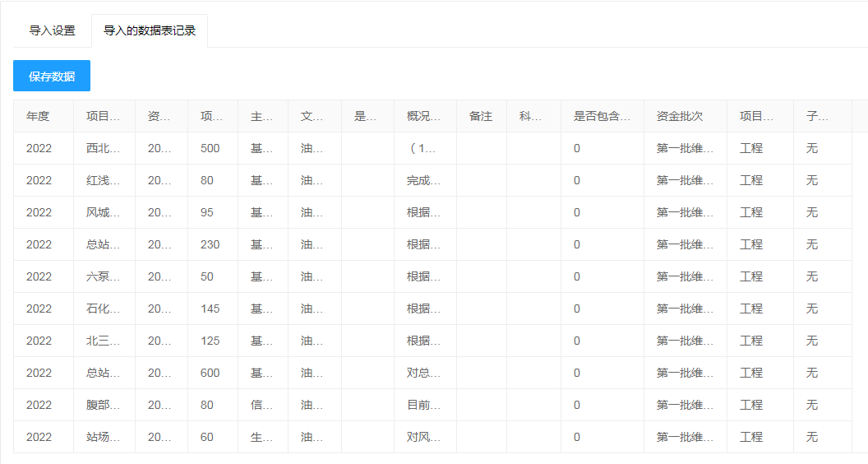This screenshot has width=868, height=464.
Task: Click the 完成… summary cell
Action: [x=425, y=181]
